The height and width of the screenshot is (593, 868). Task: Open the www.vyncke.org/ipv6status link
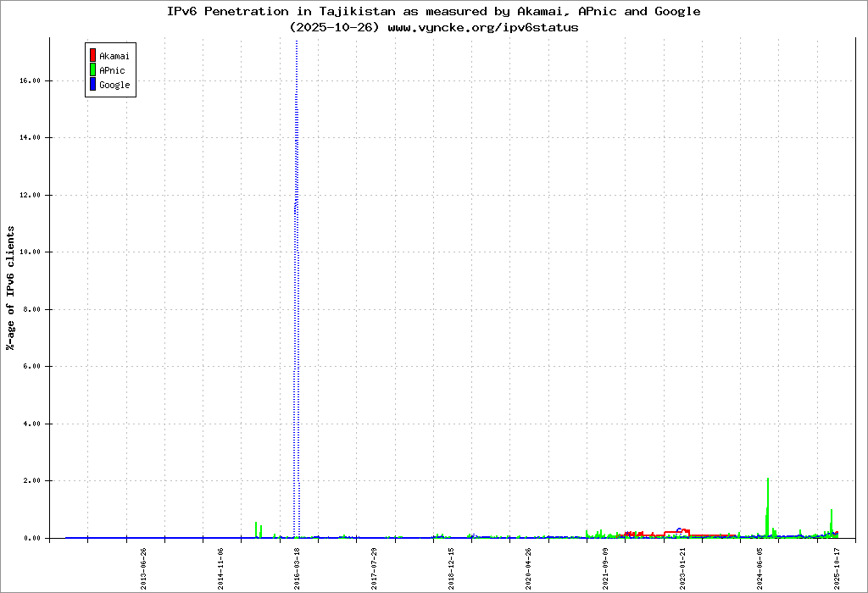[483, 27]
